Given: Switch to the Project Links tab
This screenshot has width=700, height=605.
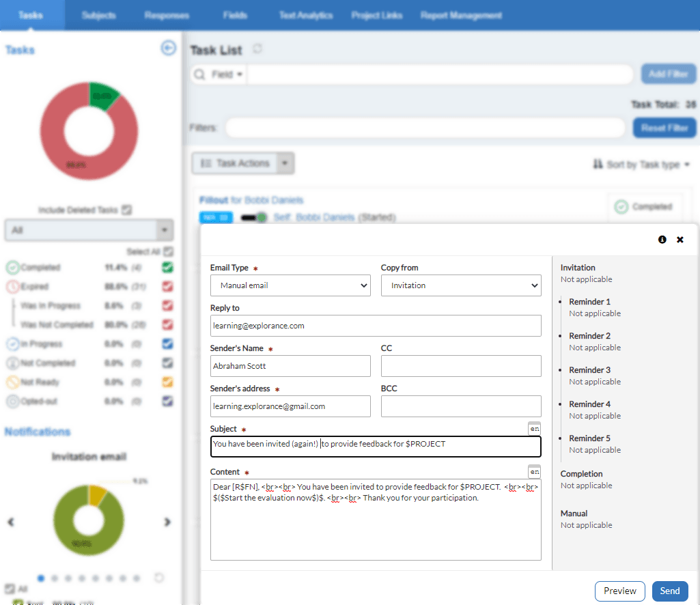Looking at the screenshot, I should 377,15.
